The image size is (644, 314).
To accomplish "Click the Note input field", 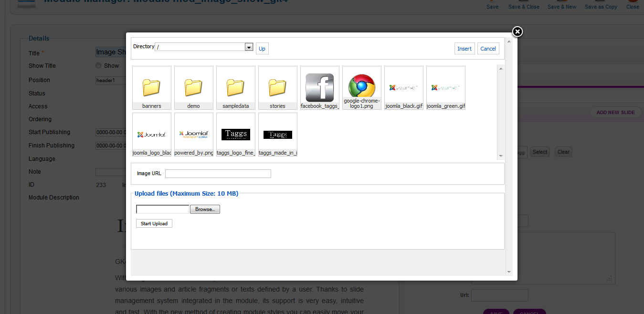I will 111,172.
